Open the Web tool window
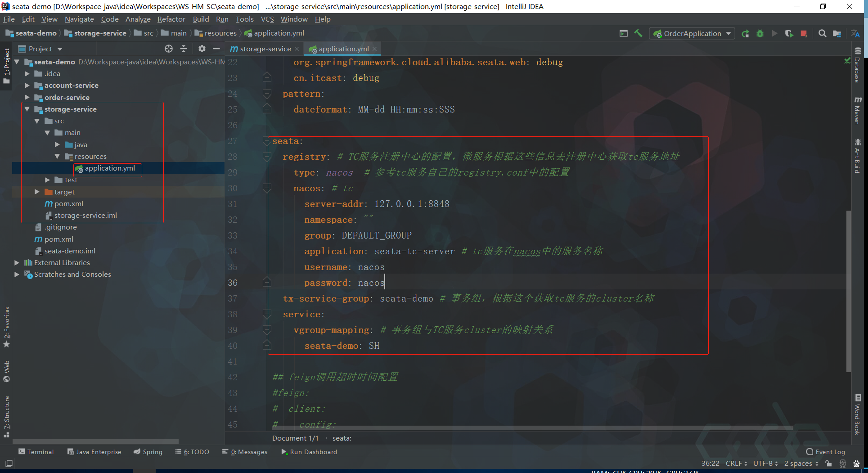Image resolution: width=868 pixels, height=473 pixels. coord(6,371)
